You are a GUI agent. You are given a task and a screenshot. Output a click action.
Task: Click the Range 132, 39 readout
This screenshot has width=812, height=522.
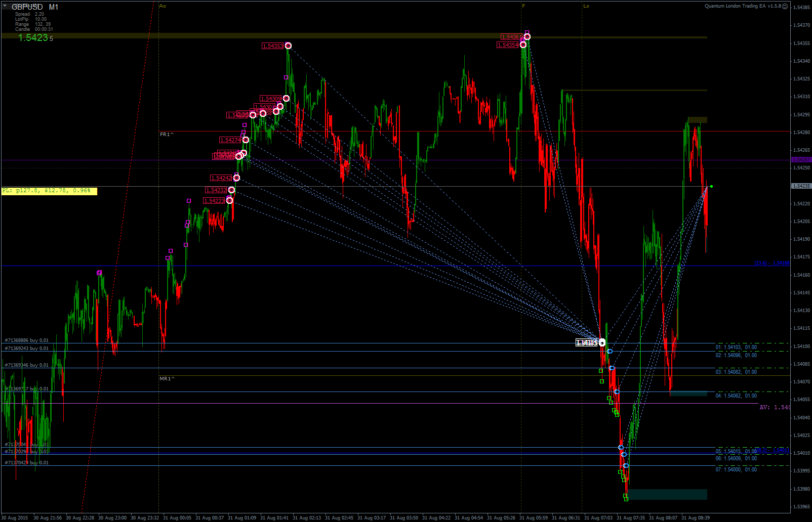pyautogui.click(x=33, y=24)
